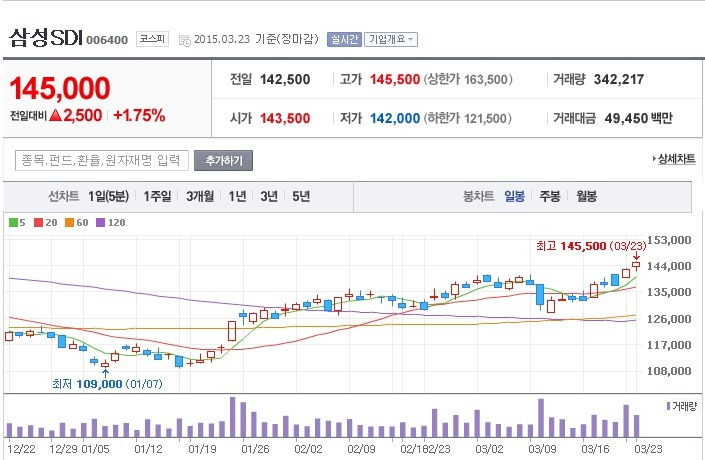Click the 시가 value 143,500
The image size is (705, 460).
(285, 118)
